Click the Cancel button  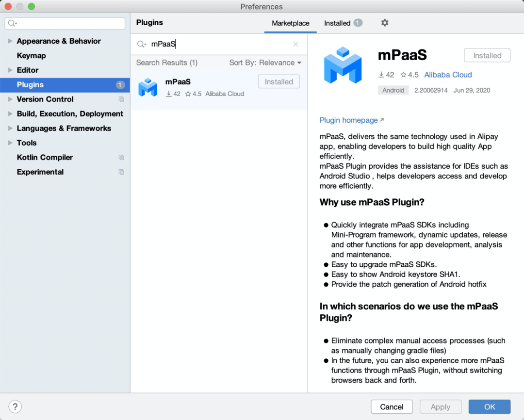392,406
